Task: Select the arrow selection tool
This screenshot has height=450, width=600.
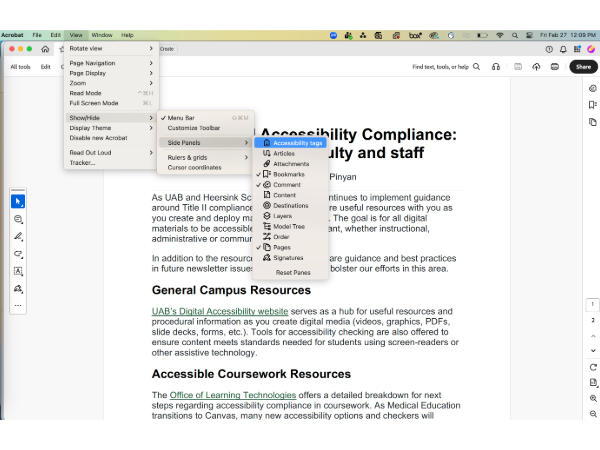Action: pos(18,201)
